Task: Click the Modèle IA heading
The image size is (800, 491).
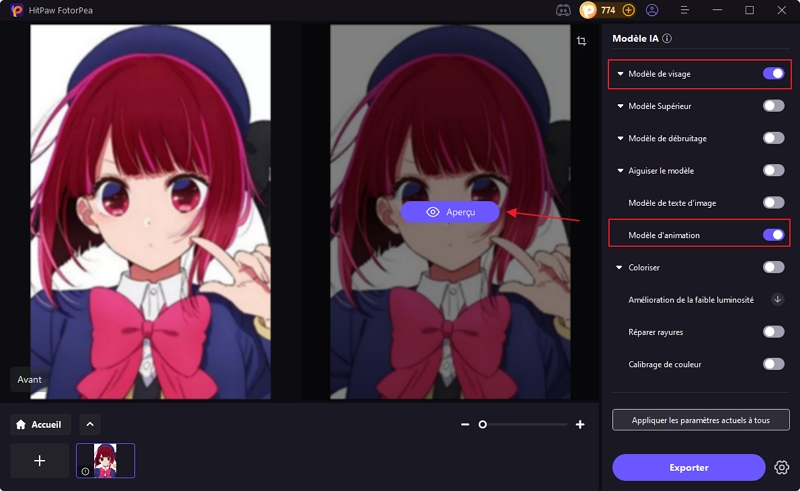Action: coord(635,38)
